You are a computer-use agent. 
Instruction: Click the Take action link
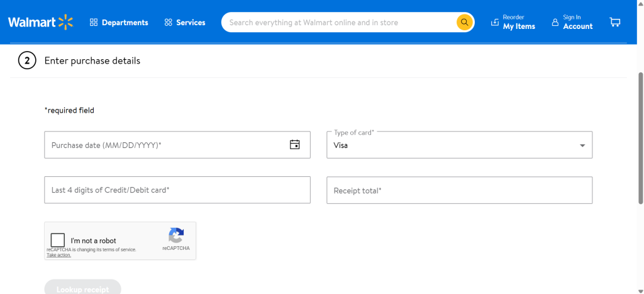click(58, 255)
